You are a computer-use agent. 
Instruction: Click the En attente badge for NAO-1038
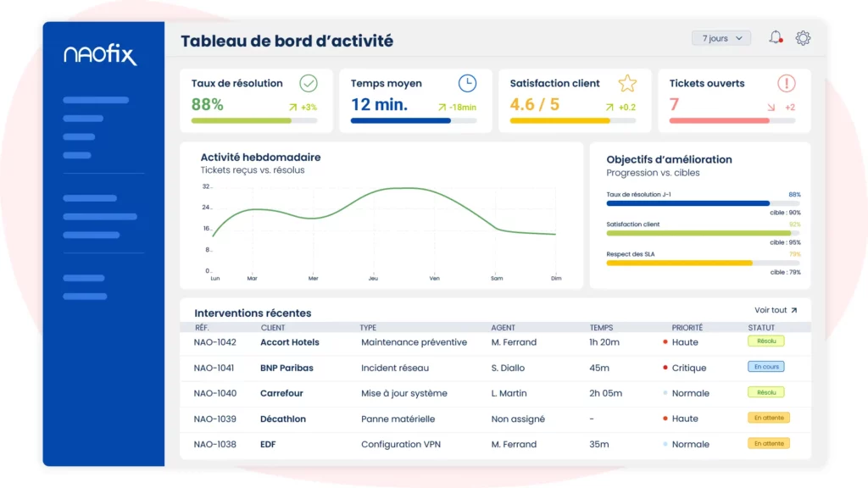coord(769,444)
